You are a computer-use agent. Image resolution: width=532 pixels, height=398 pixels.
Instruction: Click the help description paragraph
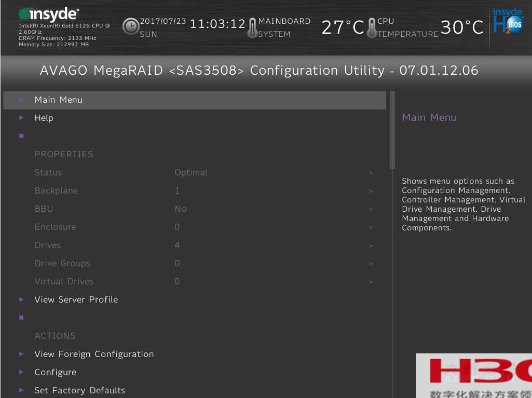coord(463,204)
